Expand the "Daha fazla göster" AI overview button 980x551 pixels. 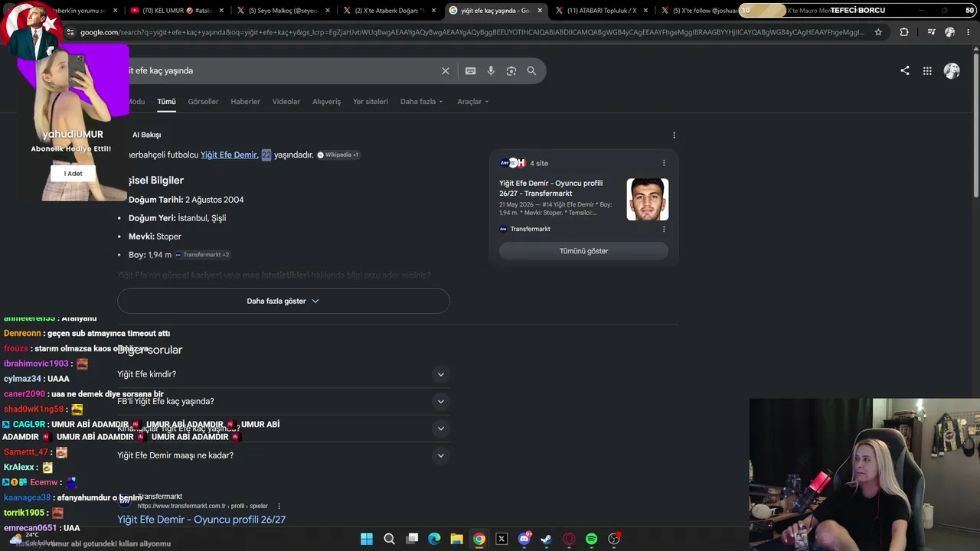click(283, 301)
